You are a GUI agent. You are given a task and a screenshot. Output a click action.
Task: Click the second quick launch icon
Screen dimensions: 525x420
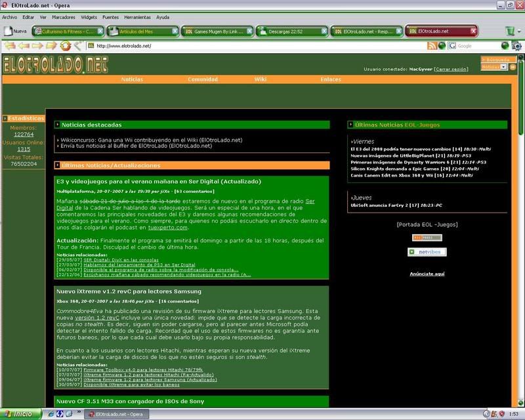click(x=60, y=414)
